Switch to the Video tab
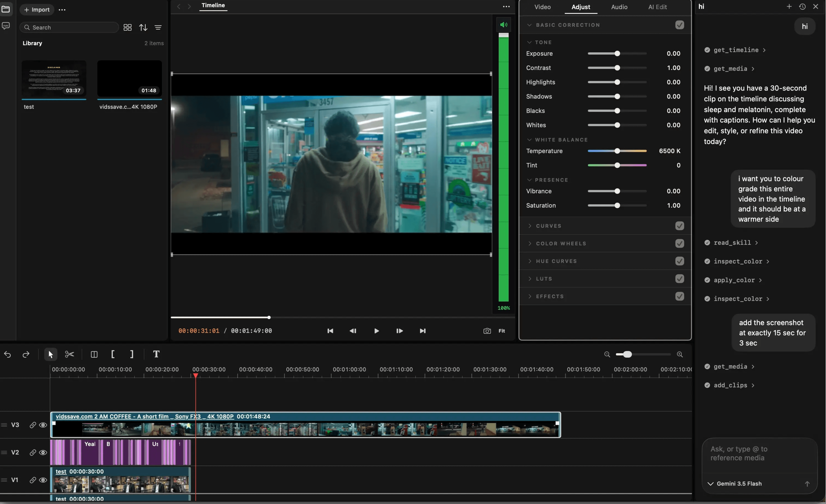The width and height of the screenshot is (826, 504). (542, 7)
